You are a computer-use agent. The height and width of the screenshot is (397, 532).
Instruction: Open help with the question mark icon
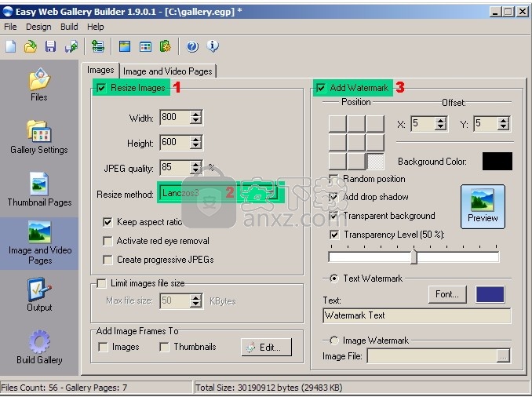[x=192, y=46]
